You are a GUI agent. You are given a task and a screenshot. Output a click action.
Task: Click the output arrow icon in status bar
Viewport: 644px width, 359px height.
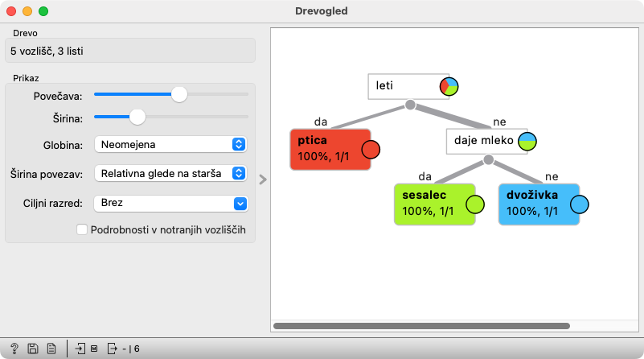tap(112, 349)
